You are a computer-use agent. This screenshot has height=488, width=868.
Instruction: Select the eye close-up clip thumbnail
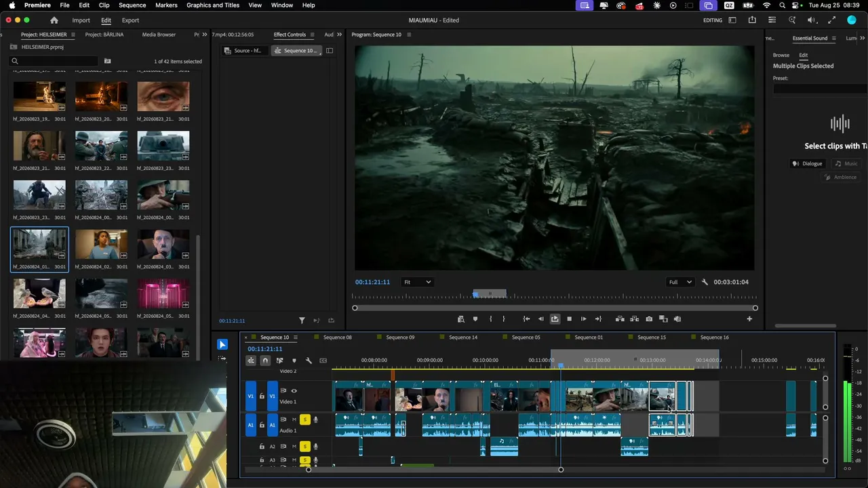[x=163, y=96]
